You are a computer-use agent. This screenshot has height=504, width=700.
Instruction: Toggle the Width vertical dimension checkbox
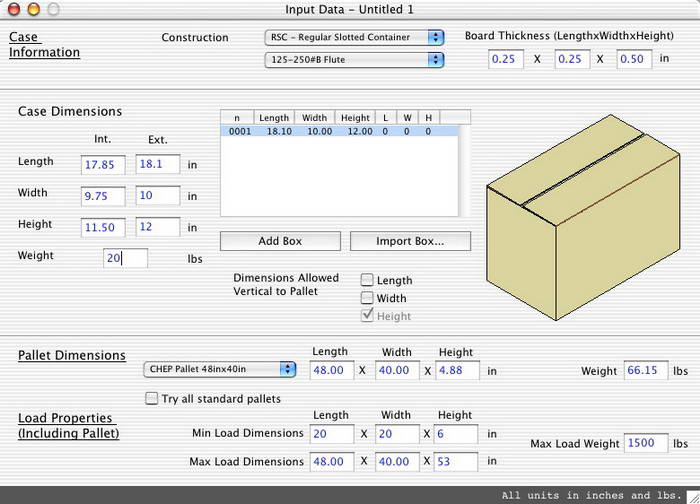click(x=368, y=298)
